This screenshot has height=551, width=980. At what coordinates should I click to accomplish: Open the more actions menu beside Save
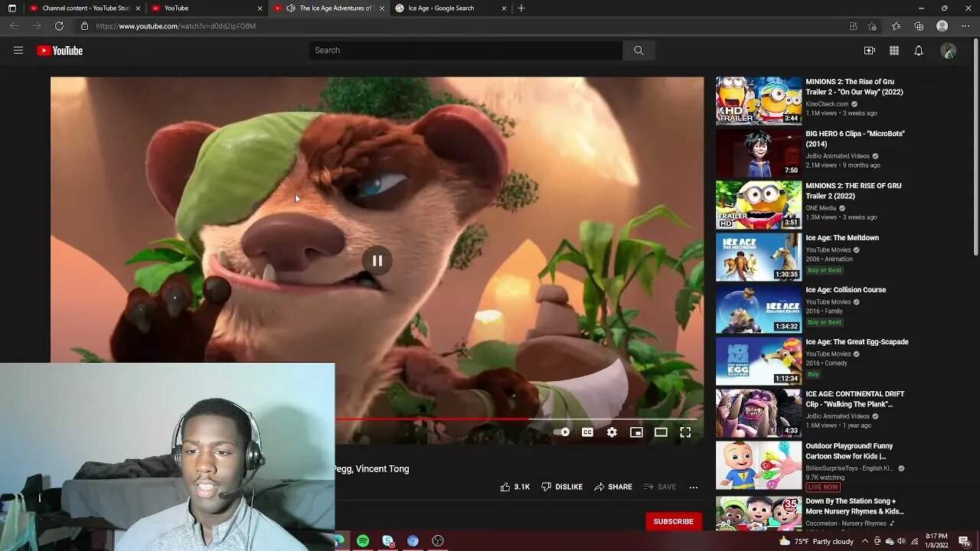coord(694,487)
